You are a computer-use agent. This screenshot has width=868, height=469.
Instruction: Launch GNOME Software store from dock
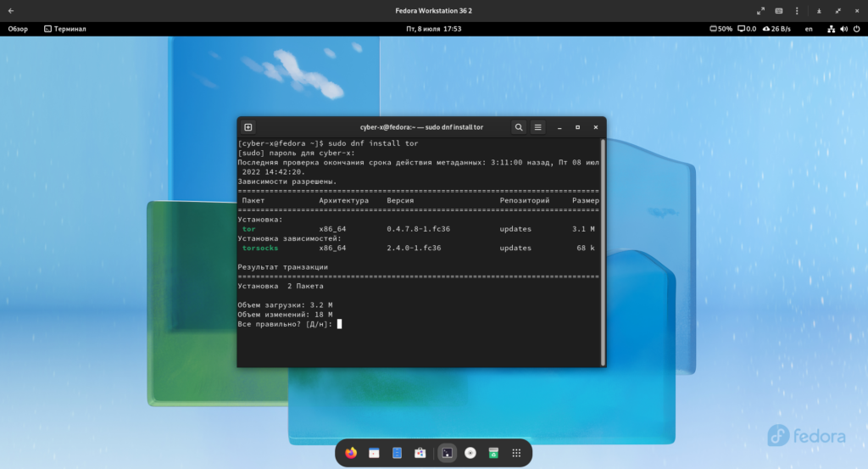point(420,453)
